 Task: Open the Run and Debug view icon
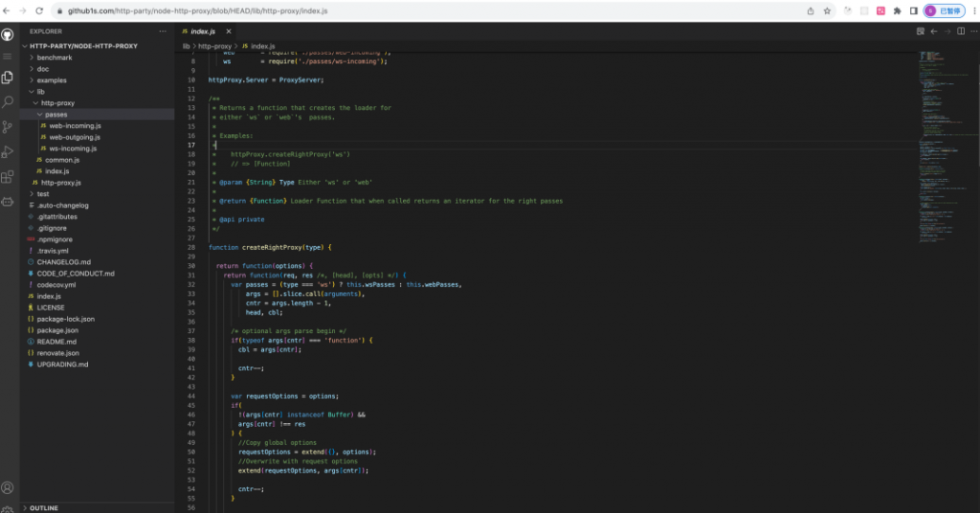point(8,152)
